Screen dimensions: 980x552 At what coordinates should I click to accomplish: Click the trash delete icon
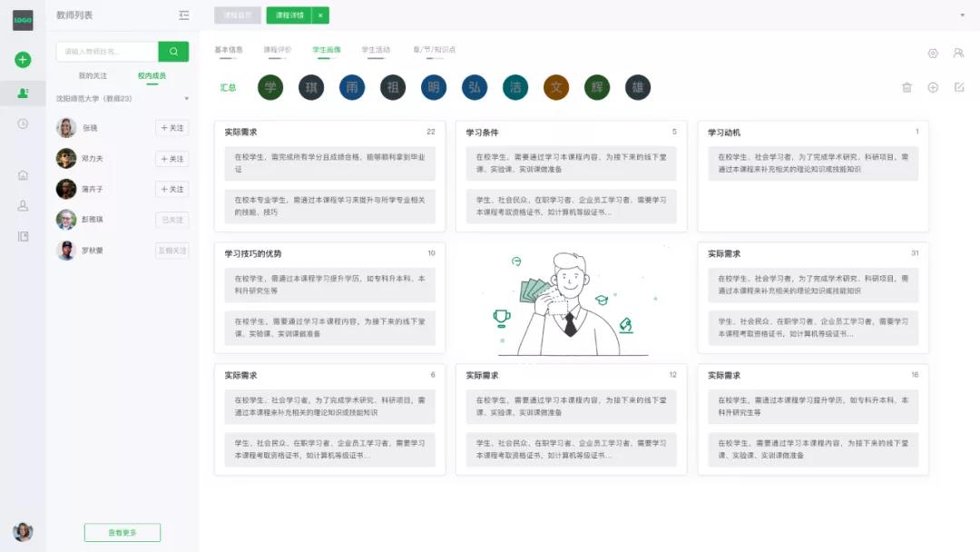coord(906,87)
